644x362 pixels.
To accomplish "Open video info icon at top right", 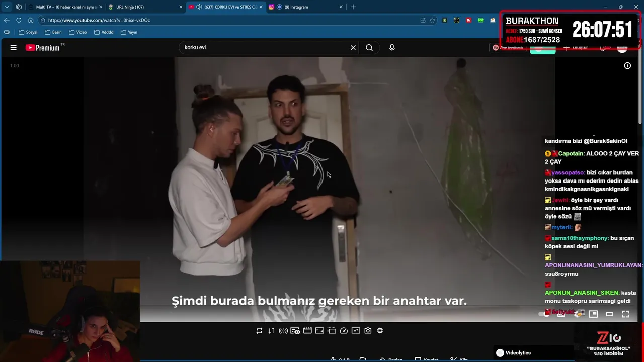I will click(627, 66).
